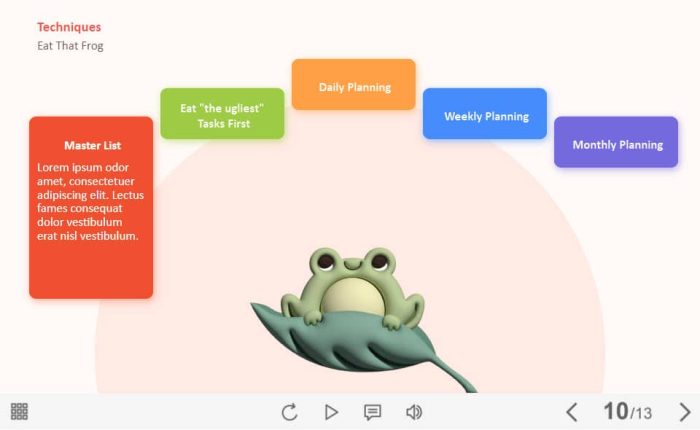Viewport: 700px width, 430px height.
Task: Click the replay slide icon
Action: pyautogui.click(x=290, y=412)
